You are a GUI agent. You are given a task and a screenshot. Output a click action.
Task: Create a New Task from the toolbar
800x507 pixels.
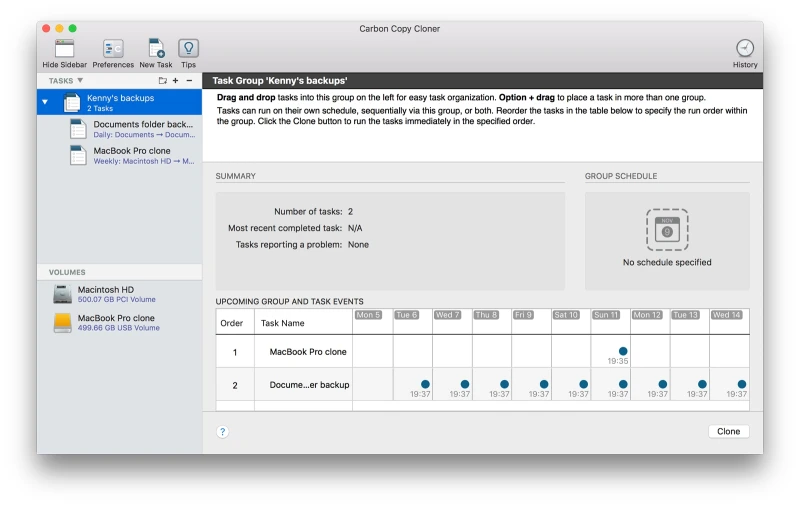(x=155, y=49)
